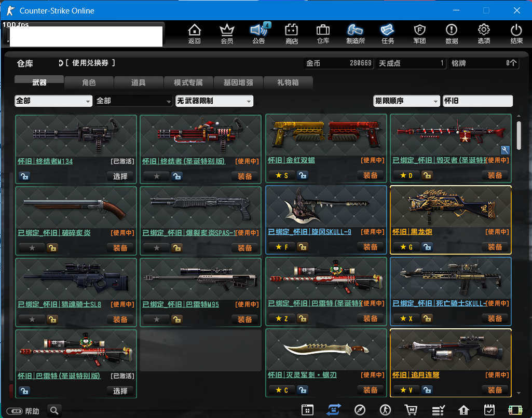Click 装备 on 旋风SKULL-9
The width and height of the screenshot is (532, 418).
370,247
